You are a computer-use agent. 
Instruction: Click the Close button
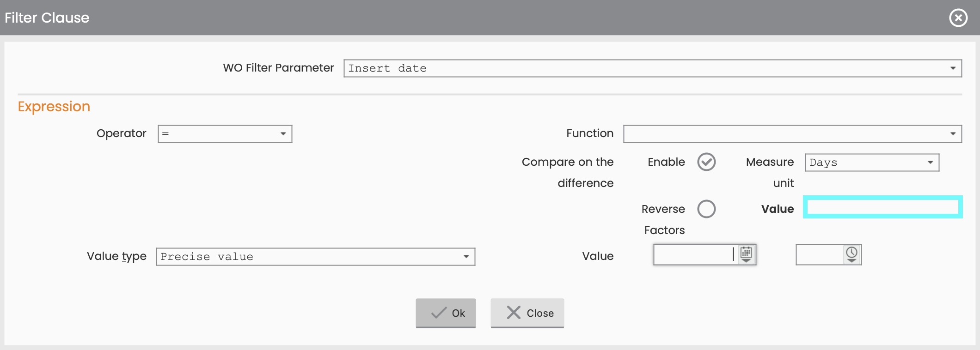click(527, 313)
